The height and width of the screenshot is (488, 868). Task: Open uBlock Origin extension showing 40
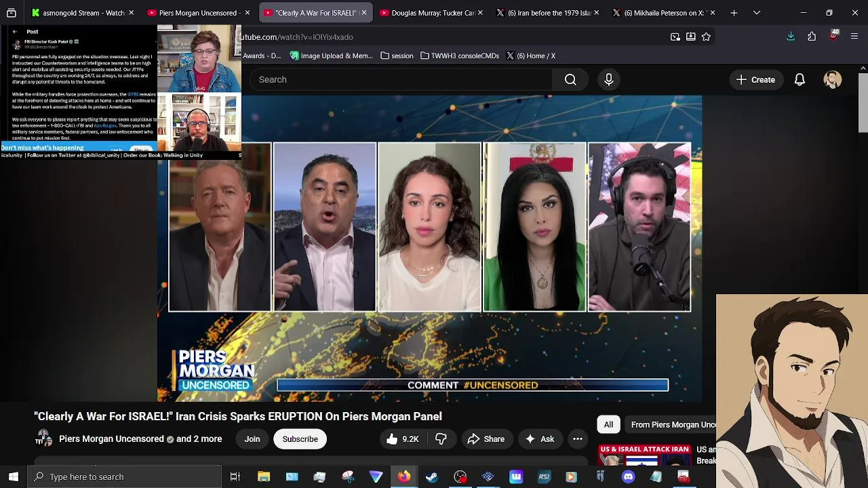833,36
